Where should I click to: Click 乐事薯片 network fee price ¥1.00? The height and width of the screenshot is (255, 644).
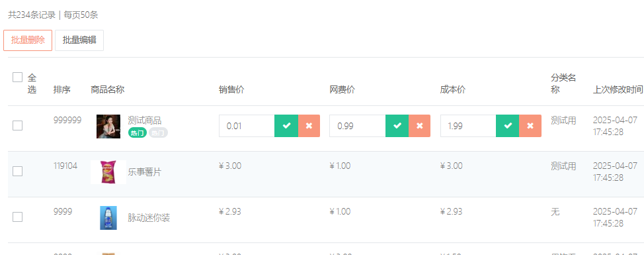[x=340, y=166]
